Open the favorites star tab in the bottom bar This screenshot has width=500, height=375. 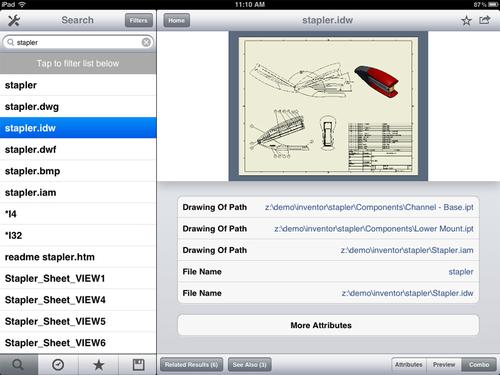tap(99, 365)
